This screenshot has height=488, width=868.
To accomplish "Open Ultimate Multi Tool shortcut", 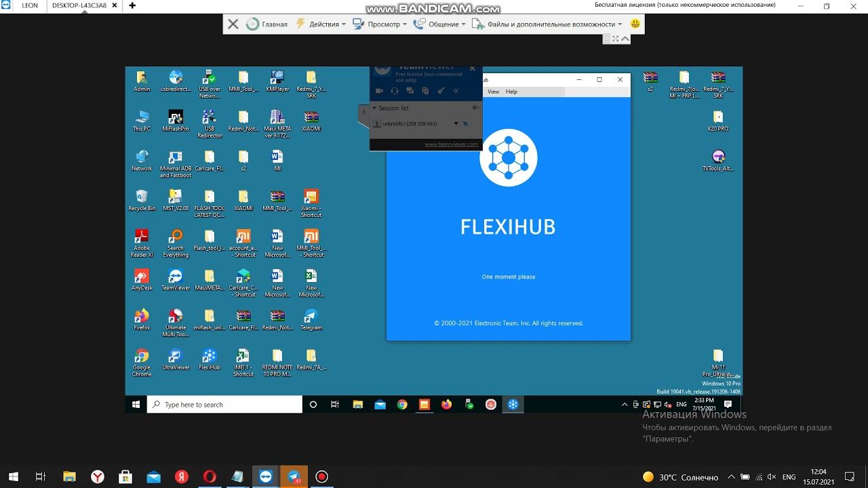I will (x=176, y=323).
